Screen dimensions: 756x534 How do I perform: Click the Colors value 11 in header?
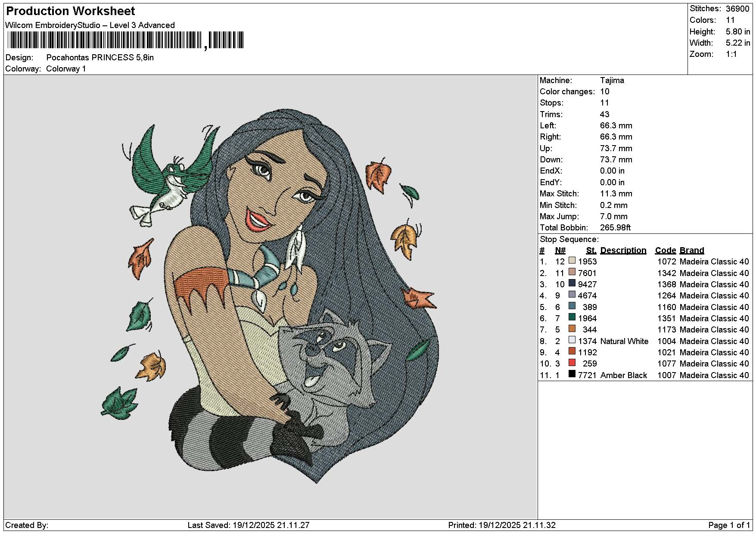click(730, 20)
